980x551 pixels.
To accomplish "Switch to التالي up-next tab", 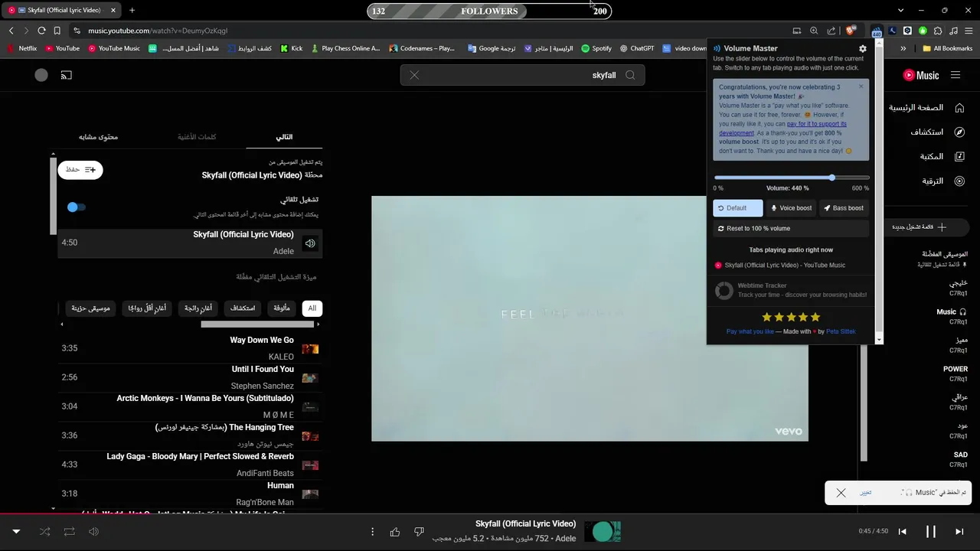I will coord(284,137).
